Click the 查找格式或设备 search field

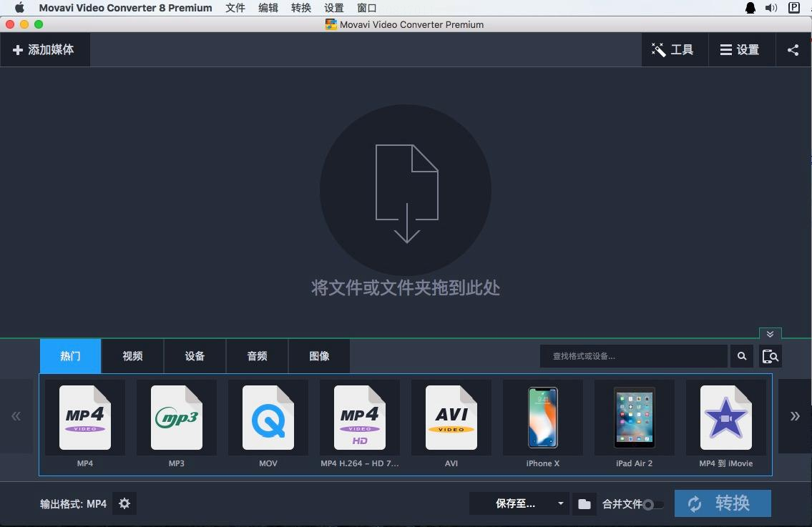pos(633,356)
